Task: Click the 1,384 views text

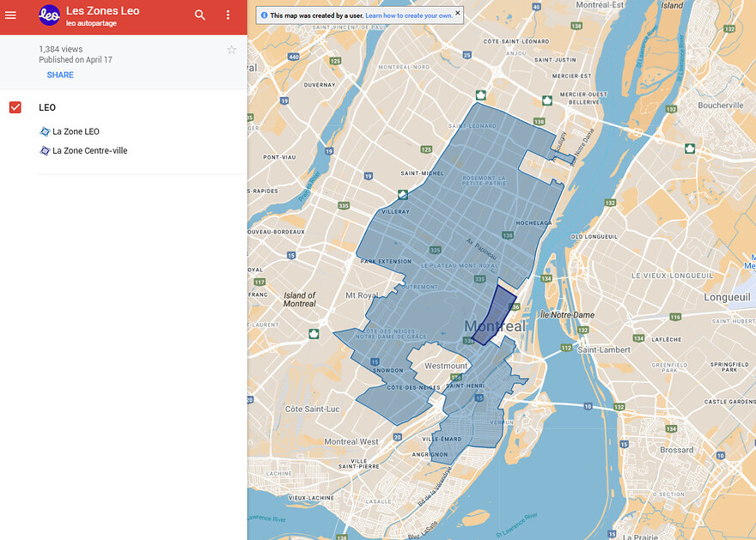Action: click(61, 49)
